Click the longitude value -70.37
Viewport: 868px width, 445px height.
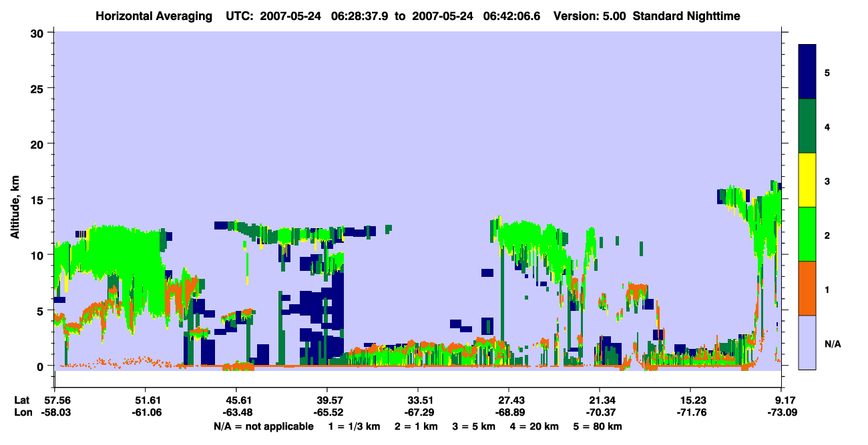pyautogui.click(x=600, y=412)
